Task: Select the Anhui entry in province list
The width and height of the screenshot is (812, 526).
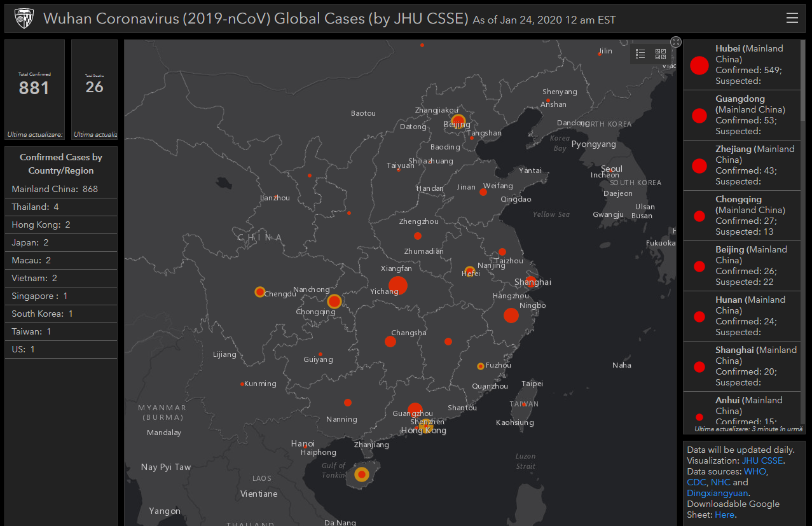Action: click(x=742, y=408)
